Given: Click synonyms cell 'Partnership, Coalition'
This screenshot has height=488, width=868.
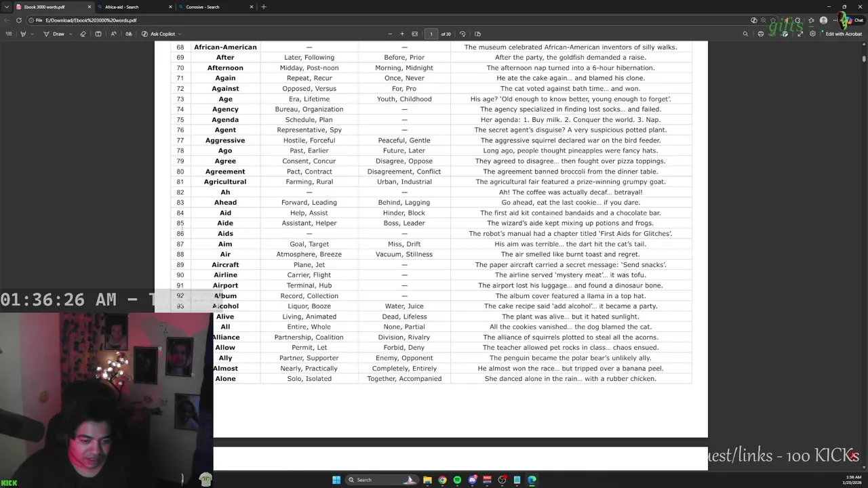Looking at the screenshot, I should [x=309, y=337].
